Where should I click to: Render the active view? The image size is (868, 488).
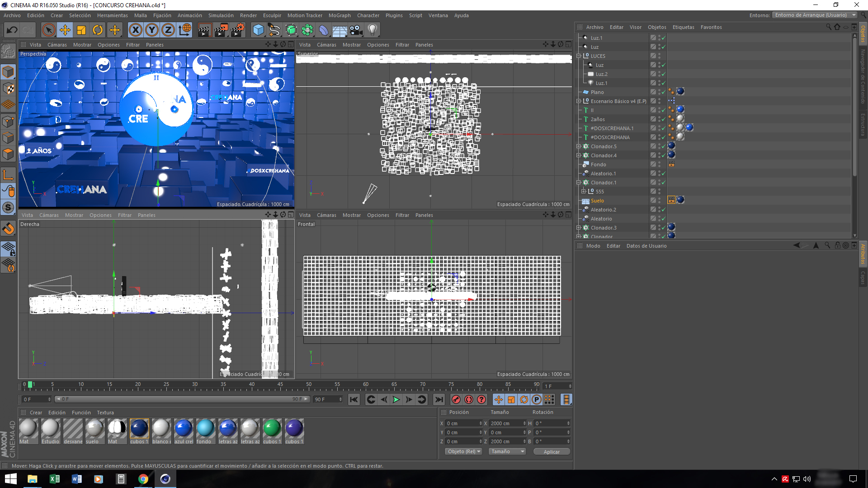pyautogui.click(x=204, y=30)
